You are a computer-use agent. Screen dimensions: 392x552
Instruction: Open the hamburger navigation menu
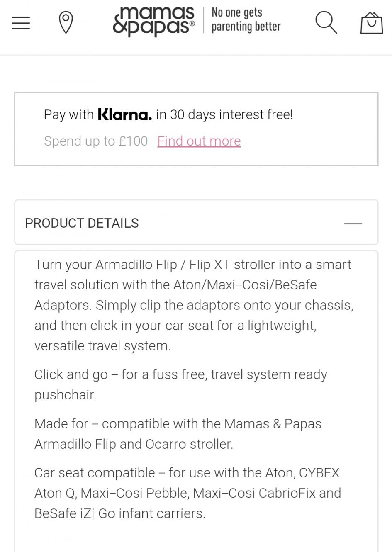click(x=21, y=23)
